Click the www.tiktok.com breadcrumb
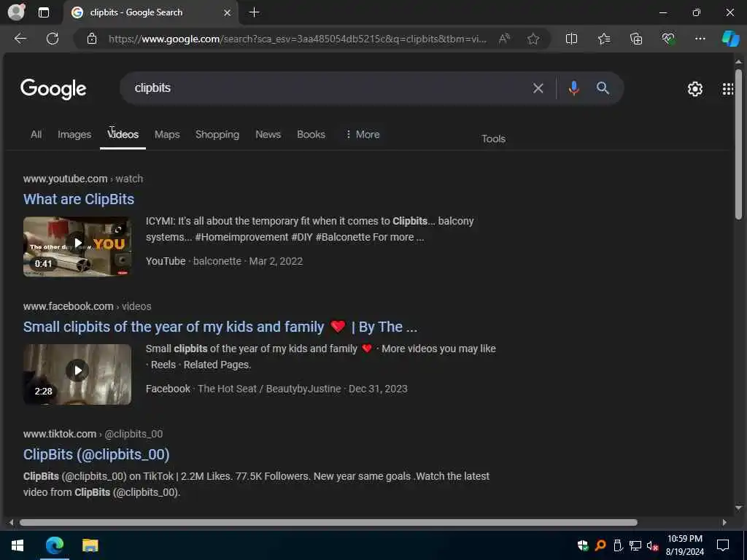Image resolution: width=747 pixels, height=560 pixels. tap(60, 434)
